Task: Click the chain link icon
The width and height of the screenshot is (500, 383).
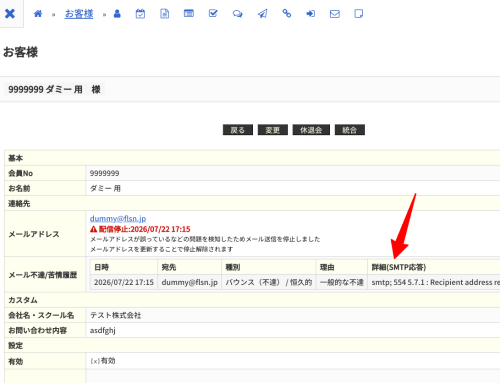Action: [287, 13]
